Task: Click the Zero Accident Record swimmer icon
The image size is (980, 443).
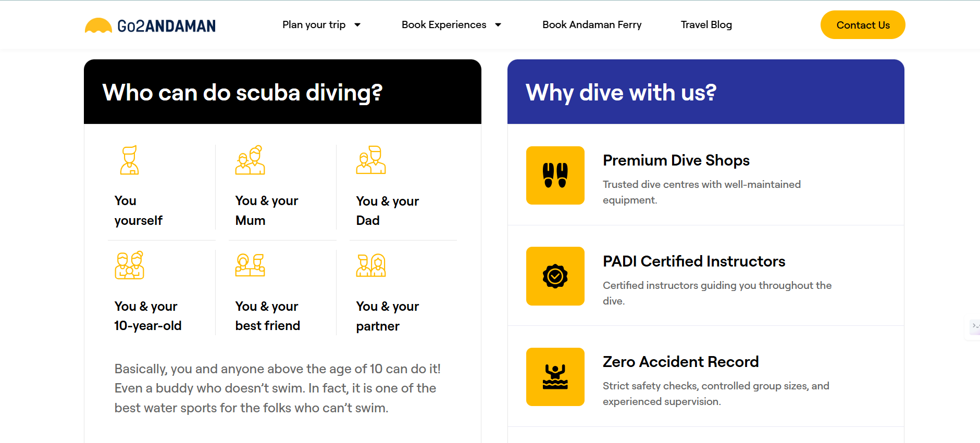Action: pyautogui.click(x=555, y=377)
